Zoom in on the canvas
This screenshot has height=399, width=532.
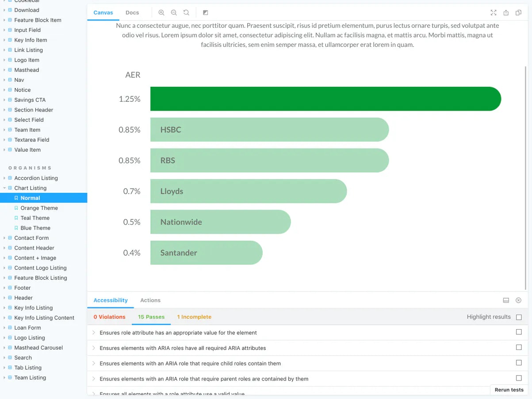(x=161, y=13)
